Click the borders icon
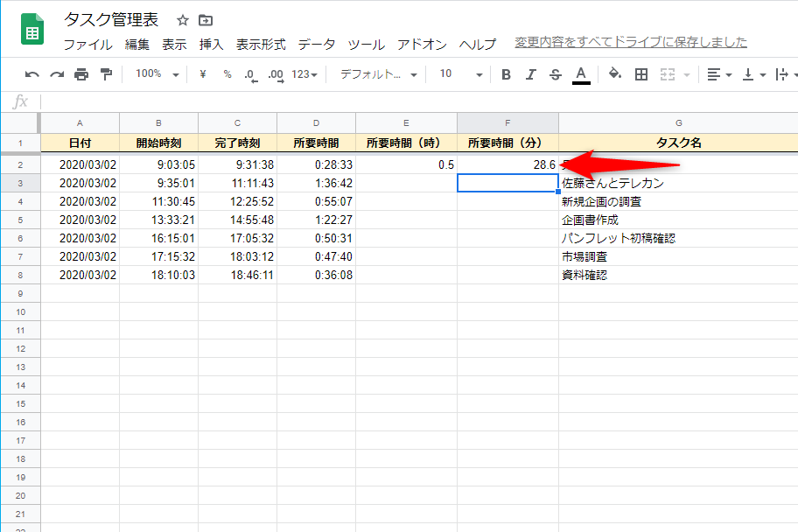The image size is (798, 532). coord(641,74)
